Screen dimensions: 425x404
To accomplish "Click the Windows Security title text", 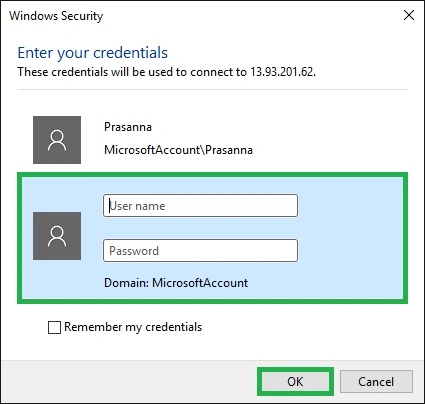I will tap(56, 16).
